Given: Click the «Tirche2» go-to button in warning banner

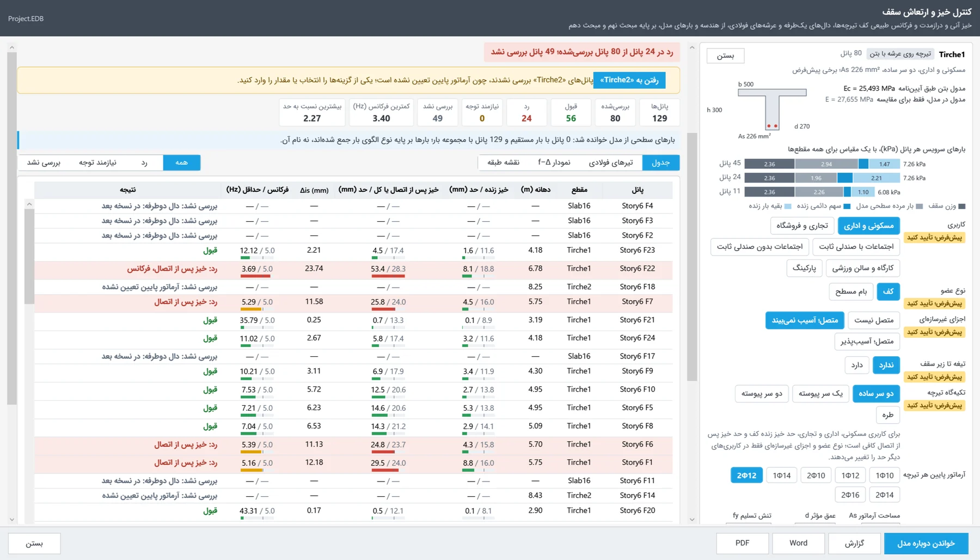Looking at the screenshot, I should 629,80.
